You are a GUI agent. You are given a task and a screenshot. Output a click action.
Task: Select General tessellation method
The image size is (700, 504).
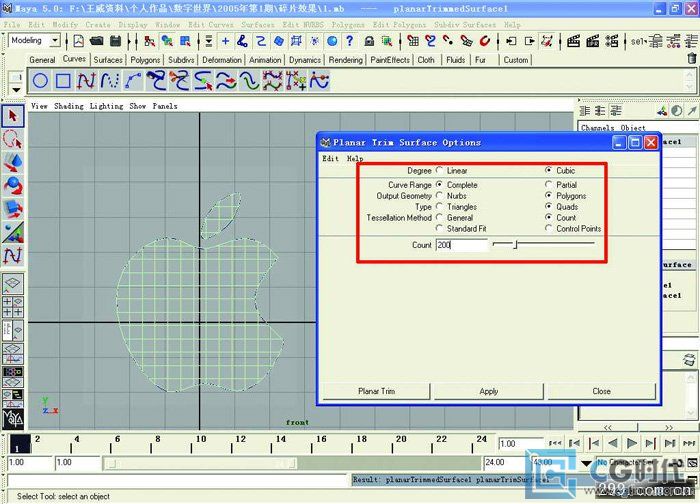tap(440, 217)
